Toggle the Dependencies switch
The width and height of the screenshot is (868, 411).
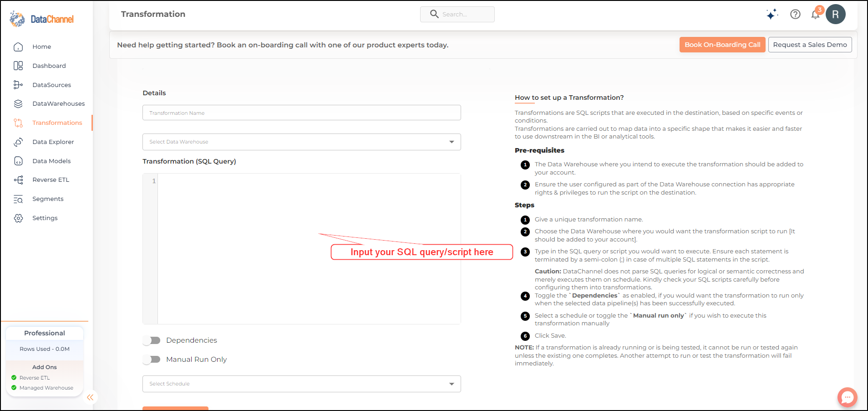(152, 340)
